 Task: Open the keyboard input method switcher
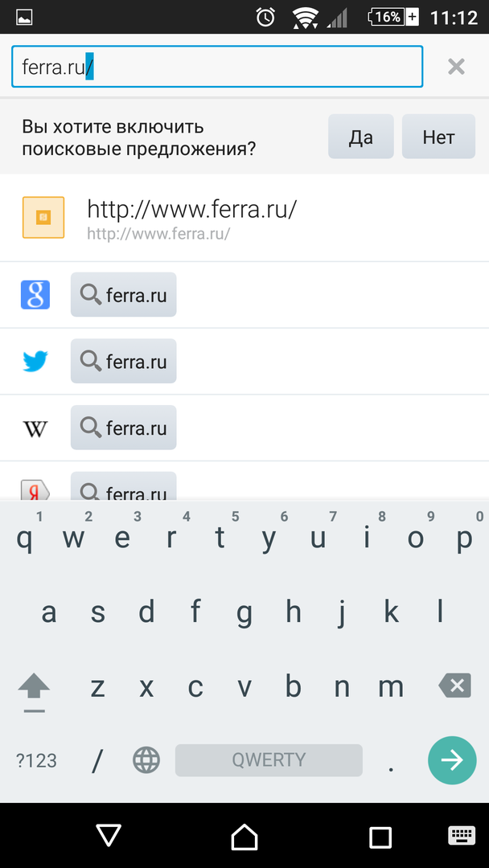[461, 837]
